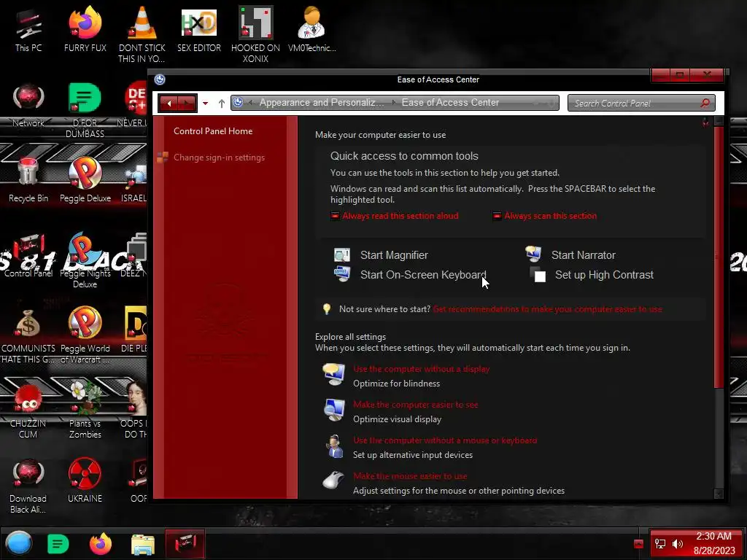The height and width of the screenshot is (560, 747).
Task: Open the Network desktop icon
Action: coord(28,105)
